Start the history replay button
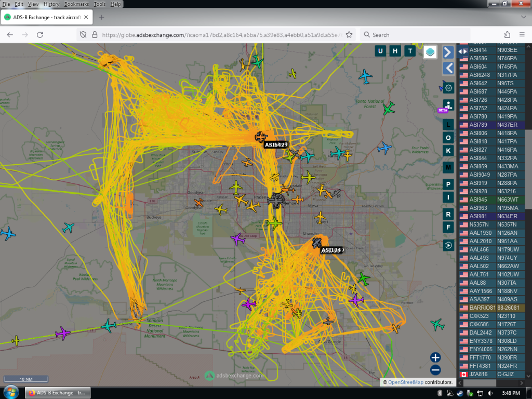Image resolution: width=532 pixels, height=399 pixels. pos(448,245)
